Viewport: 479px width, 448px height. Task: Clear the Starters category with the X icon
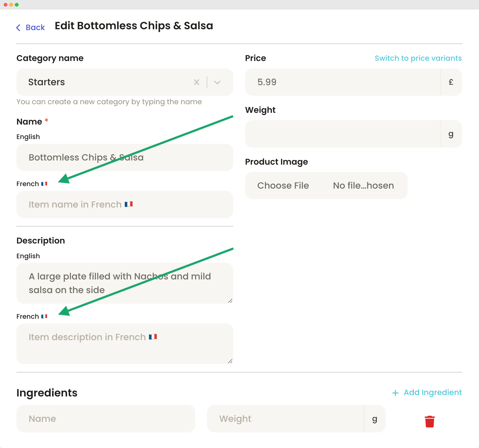pos(197,82)
